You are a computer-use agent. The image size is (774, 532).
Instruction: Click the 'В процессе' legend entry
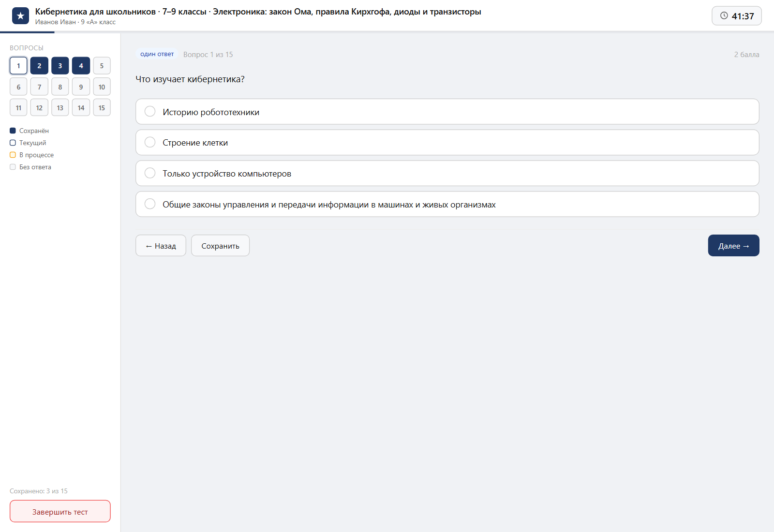coord(32,155)
